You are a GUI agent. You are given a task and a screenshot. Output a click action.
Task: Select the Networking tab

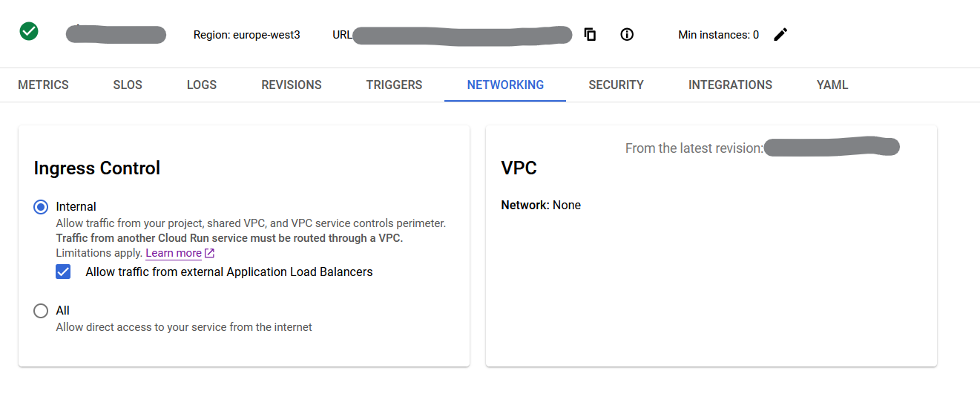pos(505,85)
